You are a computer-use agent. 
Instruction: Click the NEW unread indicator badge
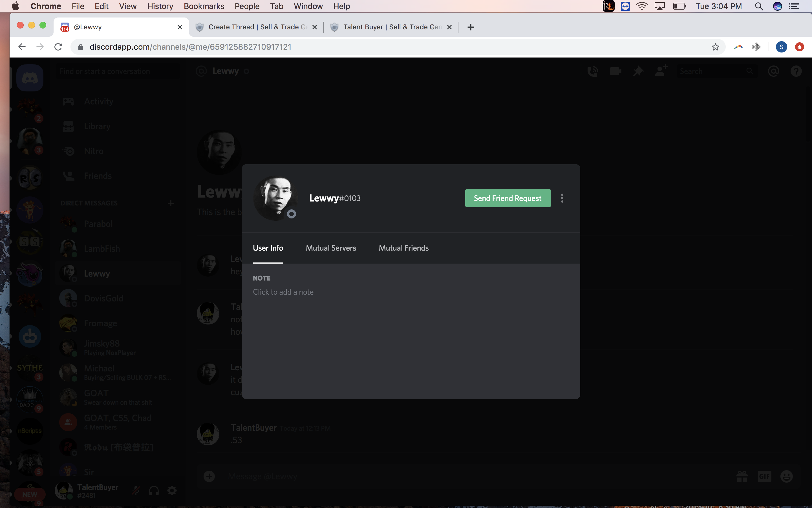30,494
